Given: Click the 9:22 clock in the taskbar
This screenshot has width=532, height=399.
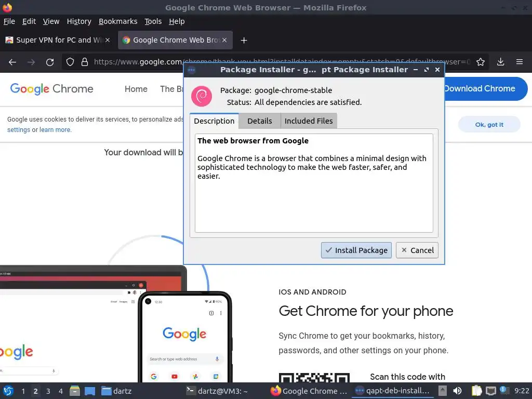Looking at the screenshot, I should pyautogui.click(x=522, y=391).
